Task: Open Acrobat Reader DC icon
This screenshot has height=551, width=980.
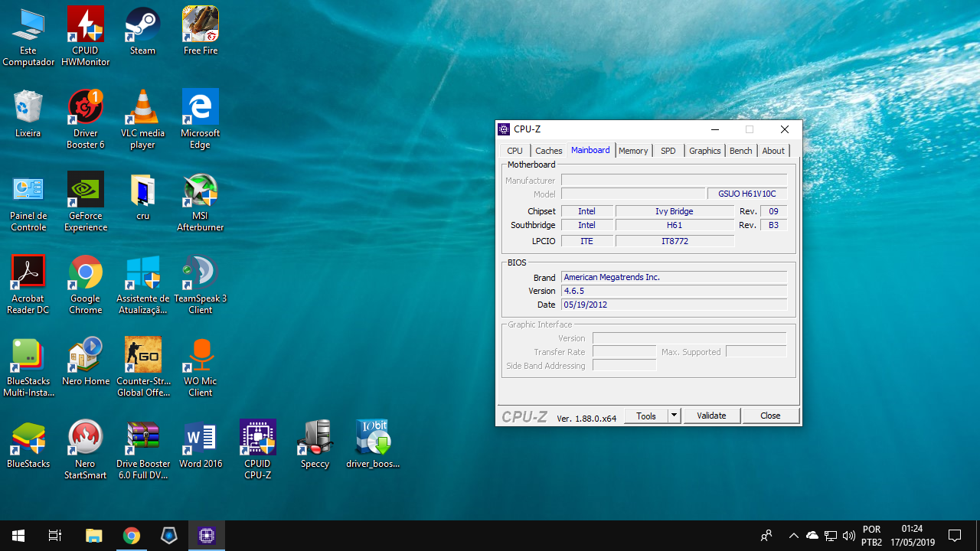Action: tap(28, 285)
